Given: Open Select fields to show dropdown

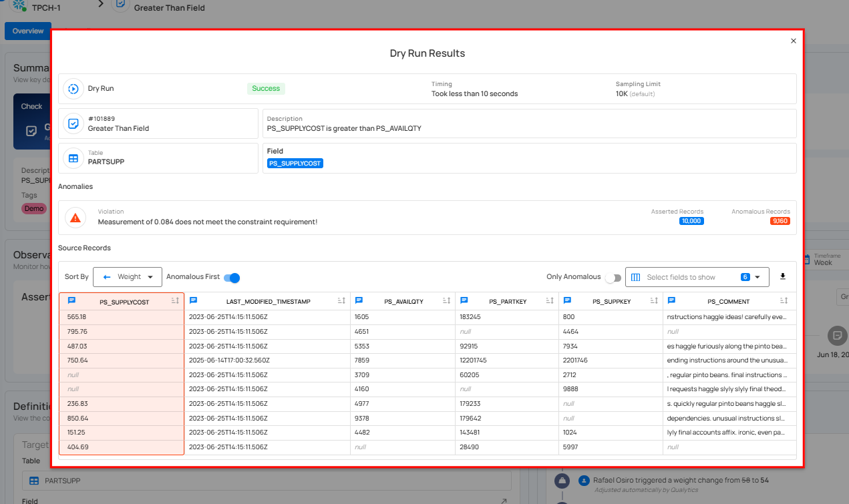Looking at the screenshot, I should coord(697,277).
